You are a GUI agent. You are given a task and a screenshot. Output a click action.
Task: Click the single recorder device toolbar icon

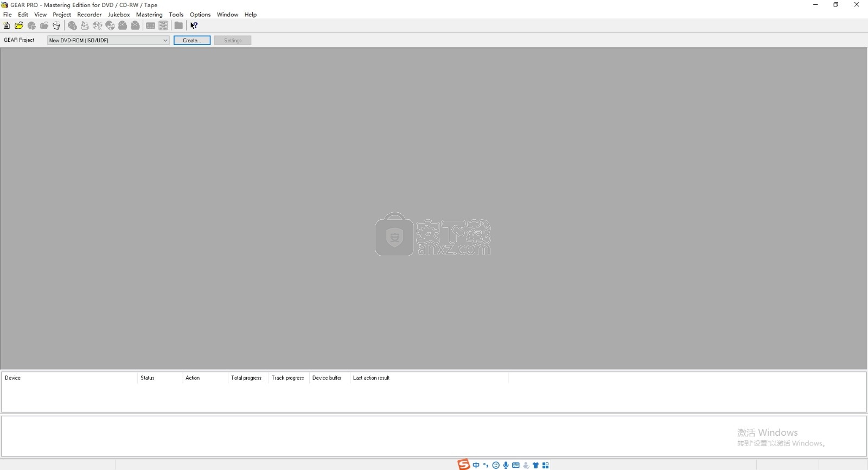point(151,26)
